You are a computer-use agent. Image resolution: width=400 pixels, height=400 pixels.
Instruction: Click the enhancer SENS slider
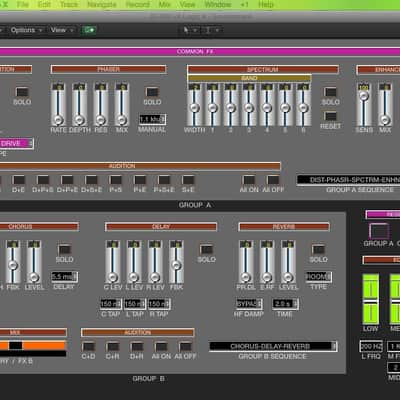tap(364, 104)
